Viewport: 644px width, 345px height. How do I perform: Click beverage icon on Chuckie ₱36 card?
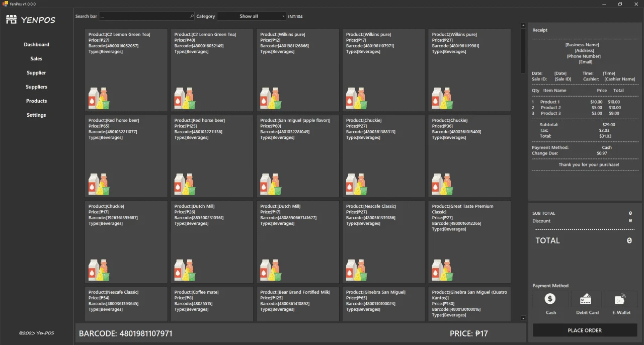pyautogui.click(x=443, y=185)
